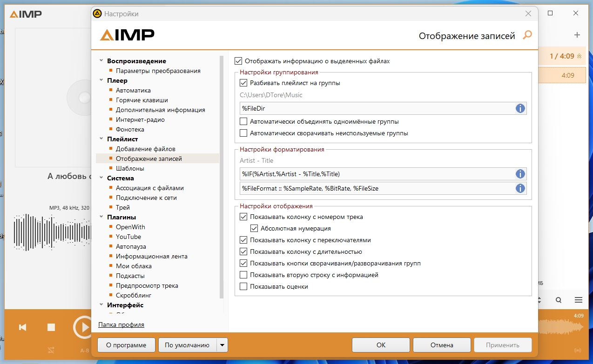Stop playback with the square stop button
Viewport: 593px width, 364px height.
[51, 327]
